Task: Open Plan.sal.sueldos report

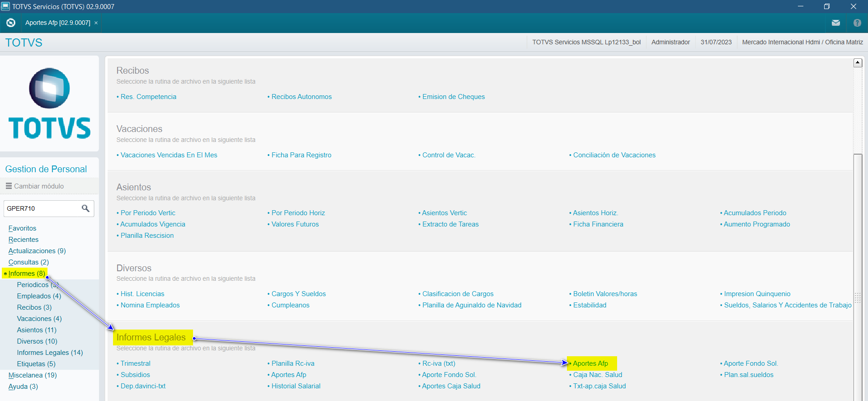Action: pyautogui.click(x=749, y=375)
